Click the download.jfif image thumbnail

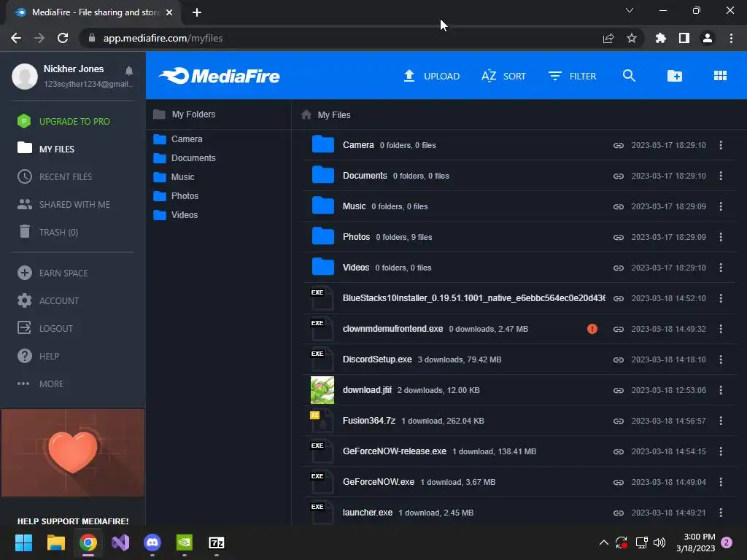coord(322,390)
